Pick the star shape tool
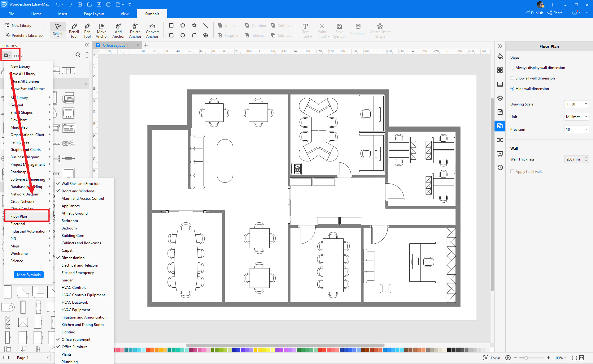The height and width of the screenshot is (364, 593). click(x=194, y=25)
